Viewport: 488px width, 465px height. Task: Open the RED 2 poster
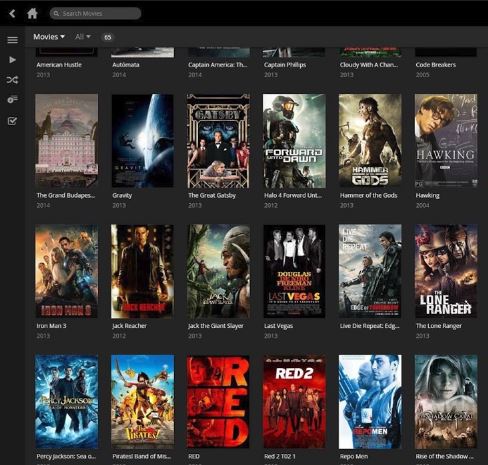click(x=294, y=402)
